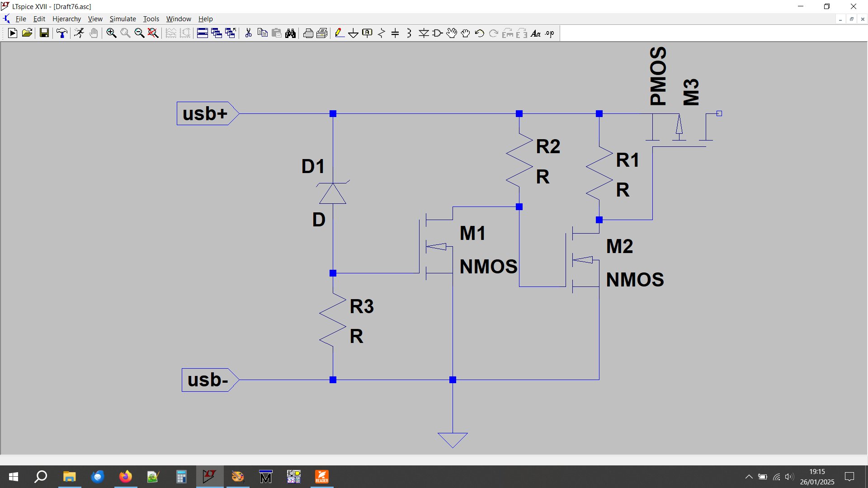The width and height of the screenshot is (868, 488).
Task: Open the Simulate menu
Action: click(x=123, y=19)
